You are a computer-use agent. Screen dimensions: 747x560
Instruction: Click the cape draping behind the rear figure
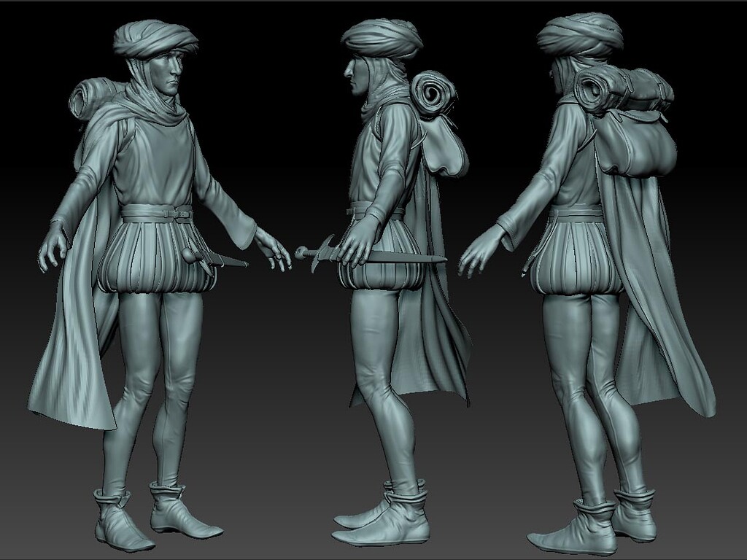click(x=642, y=328)
